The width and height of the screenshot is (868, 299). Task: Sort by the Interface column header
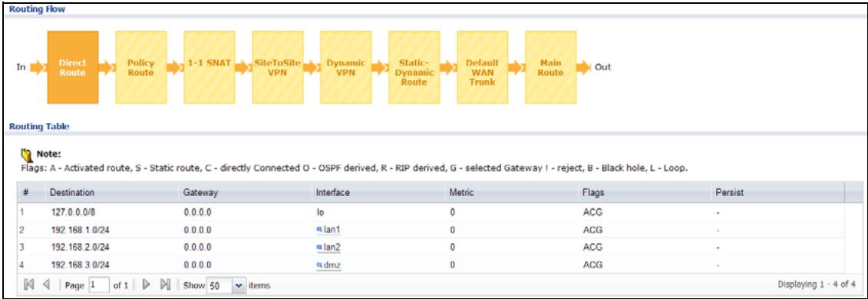(333, 192)
